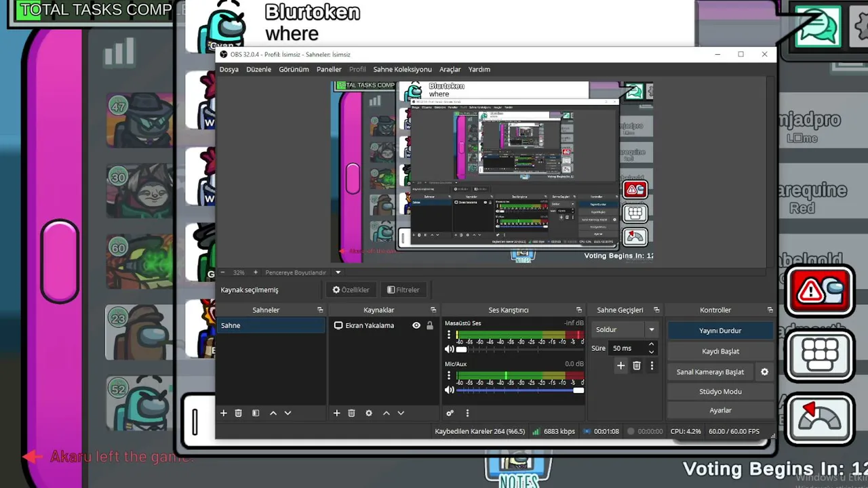Zoom in the preview with plus icon
The image size is (868, 488).
[255, 272]
